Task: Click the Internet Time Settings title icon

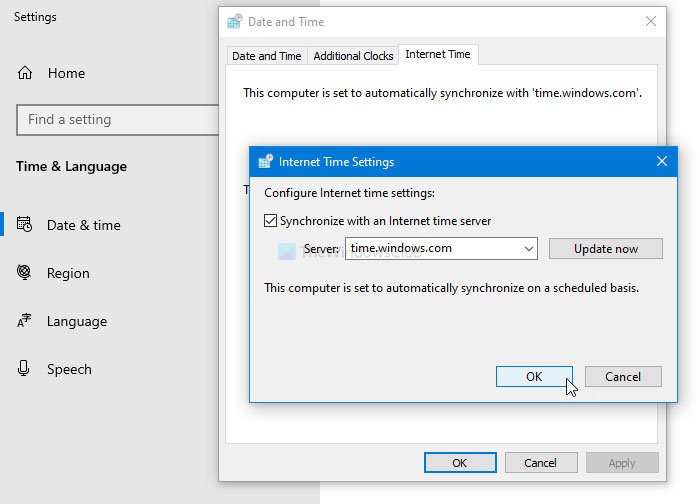Action: (265, 161)
